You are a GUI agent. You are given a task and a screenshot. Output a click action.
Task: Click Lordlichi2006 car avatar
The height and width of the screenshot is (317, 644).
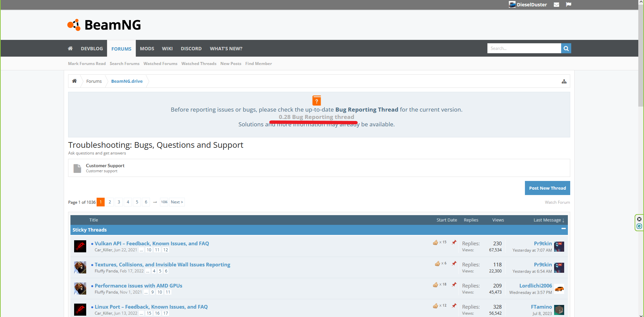[x=559, y=289]
